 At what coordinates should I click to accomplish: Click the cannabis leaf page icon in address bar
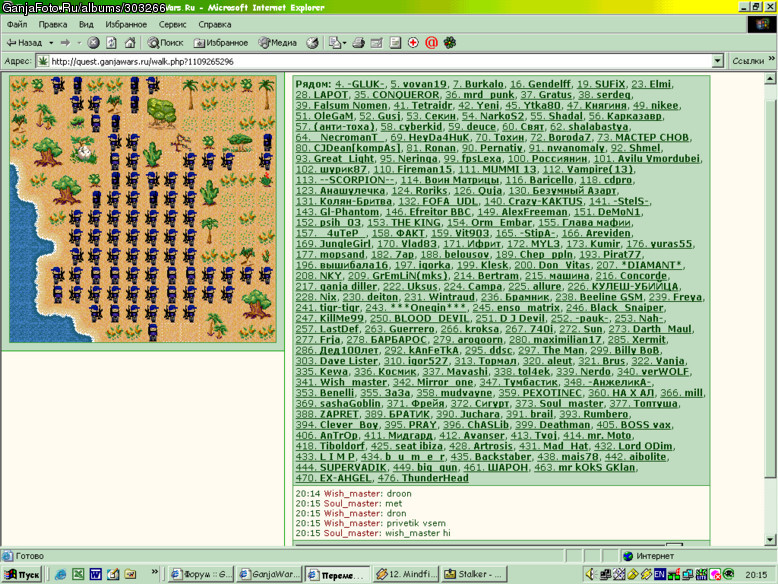[43, 62]
